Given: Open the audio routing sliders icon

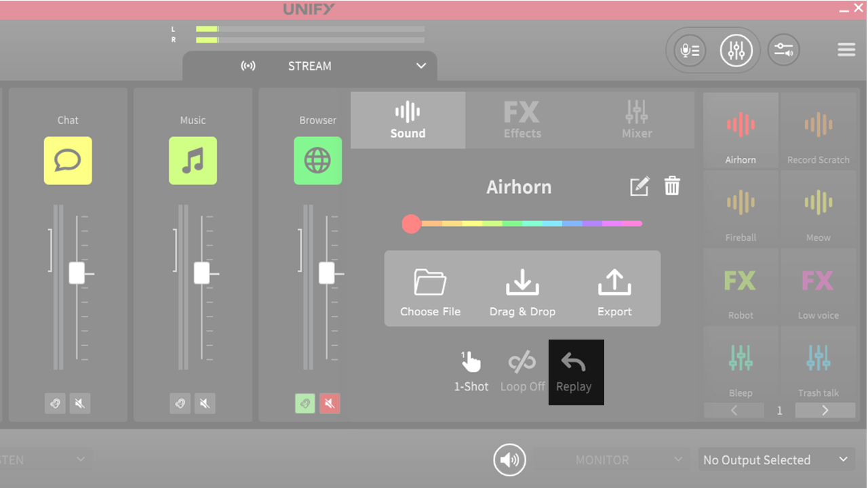Looking at the screenshot, I should (x=783, y=50).
